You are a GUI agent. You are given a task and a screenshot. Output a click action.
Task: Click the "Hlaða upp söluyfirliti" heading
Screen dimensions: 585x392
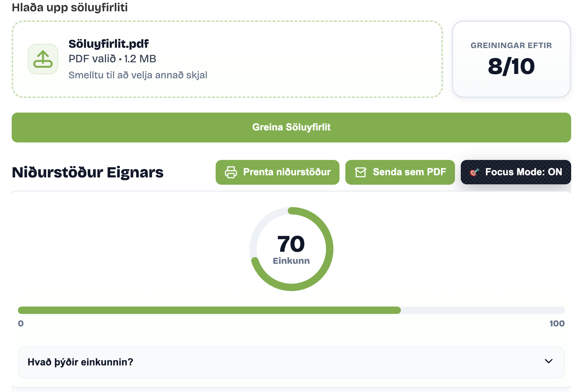tap(70, 7)
